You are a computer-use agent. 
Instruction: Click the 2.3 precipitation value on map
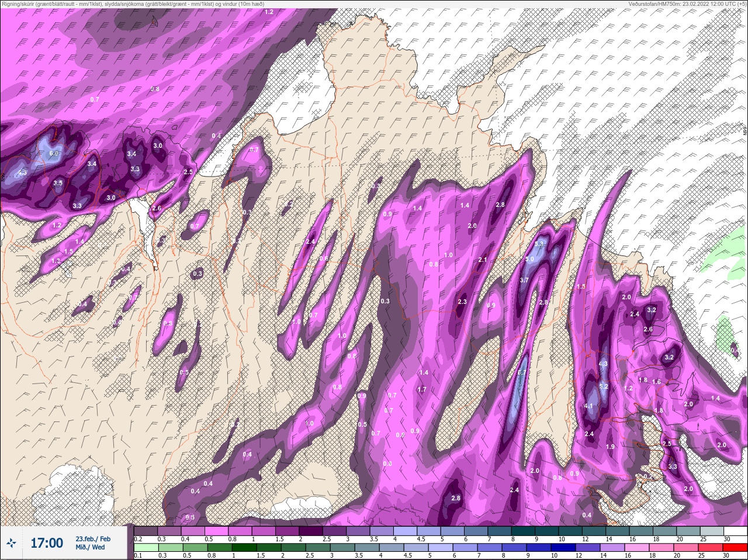pos(462,302)
